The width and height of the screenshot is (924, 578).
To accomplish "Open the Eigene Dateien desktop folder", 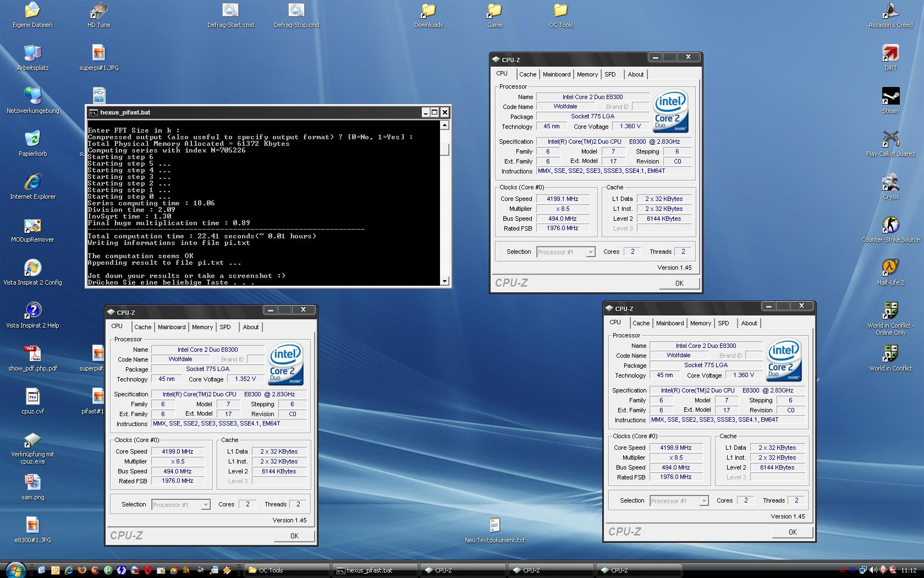I will pos(33,15).
